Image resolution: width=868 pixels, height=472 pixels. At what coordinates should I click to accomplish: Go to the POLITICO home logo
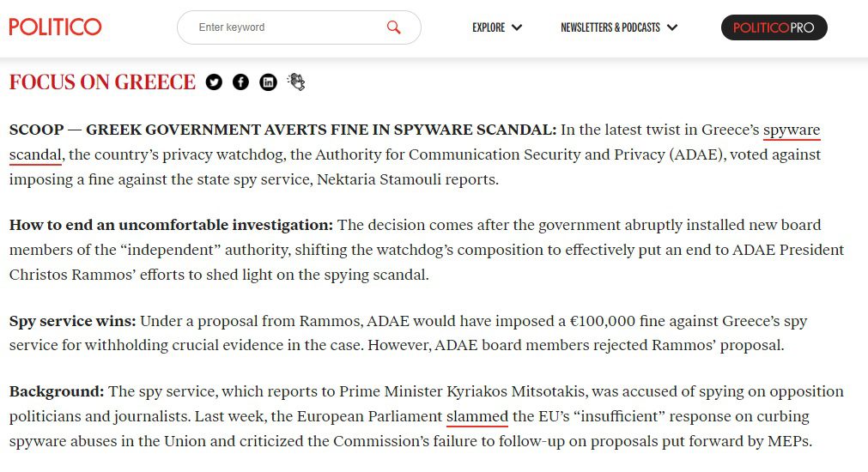[55, 27]
